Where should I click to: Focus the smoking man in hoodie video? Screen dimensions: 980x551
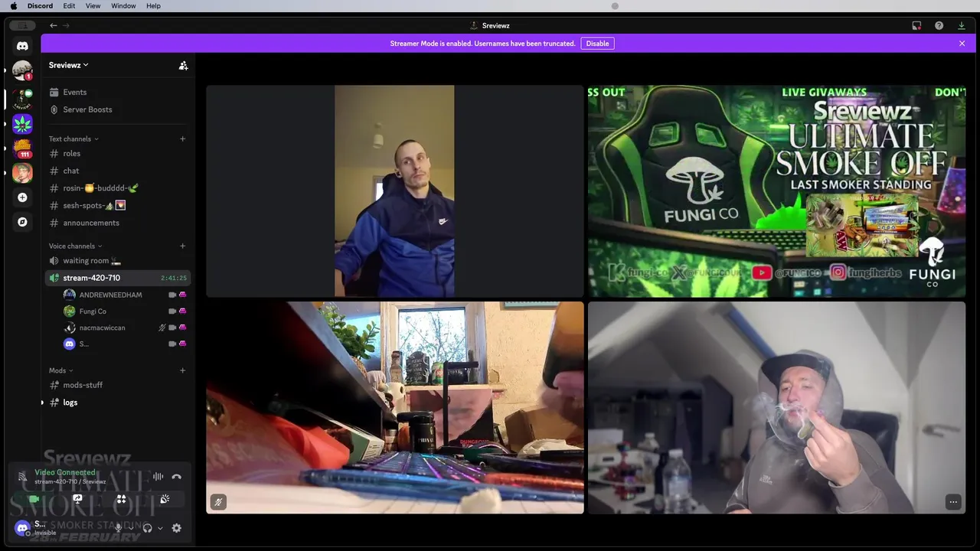[776, 407]
